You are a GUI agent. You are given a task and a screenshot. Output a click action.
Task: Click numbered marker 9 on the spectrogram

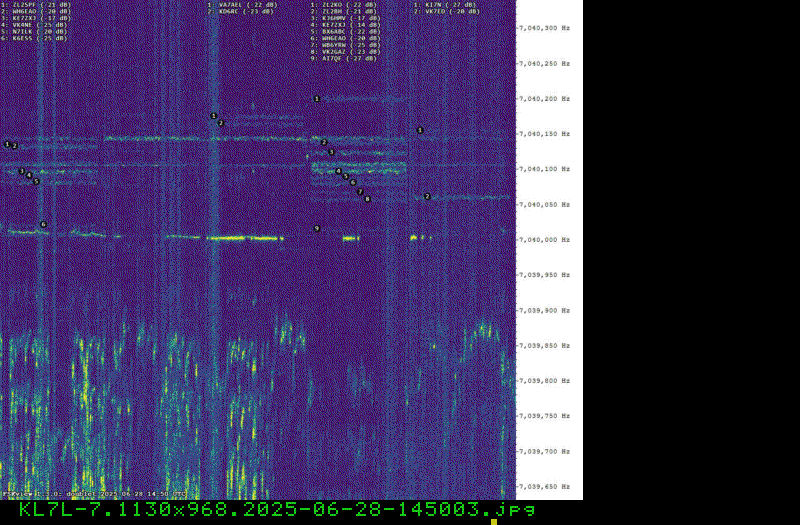click(317, 229)
